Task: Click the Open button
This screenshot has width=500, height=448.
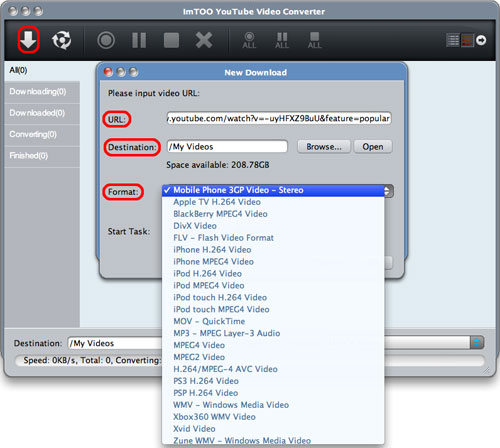Action: tap(373, 147)
